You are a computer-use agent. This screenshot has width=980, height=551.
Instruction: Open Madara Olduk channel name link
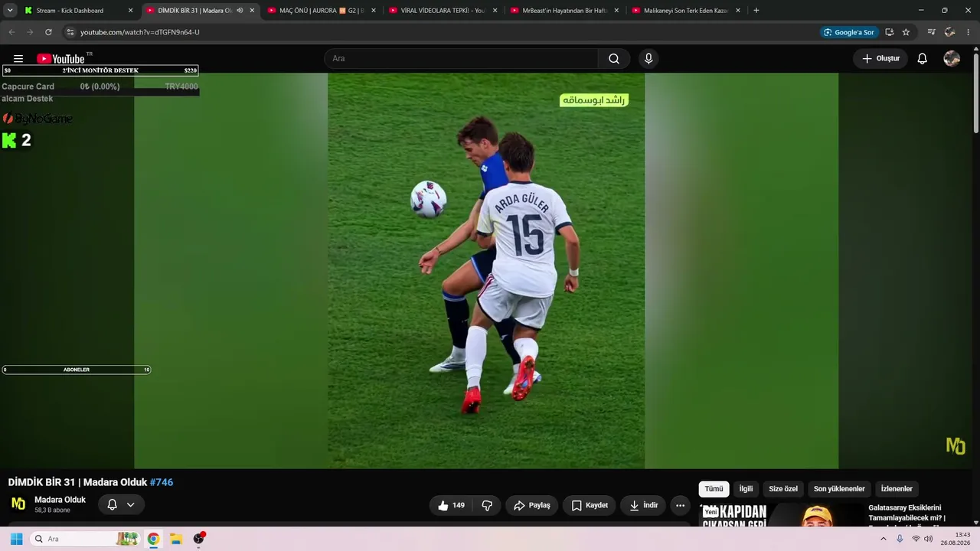pyautogui.click(x=60, y=500)
